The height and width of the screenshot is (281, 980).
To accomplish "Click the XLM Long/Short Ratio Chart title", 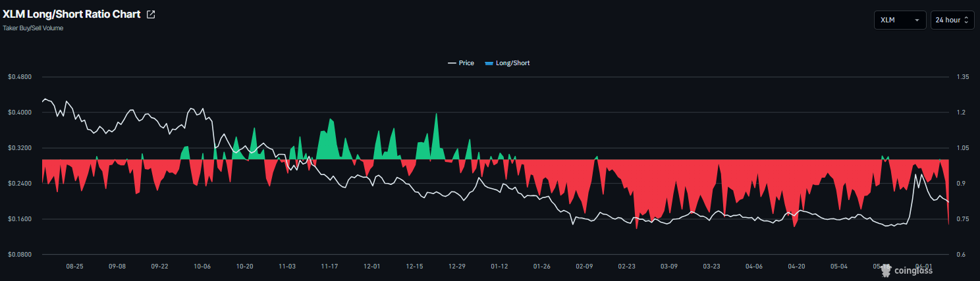I will point(72,14).
